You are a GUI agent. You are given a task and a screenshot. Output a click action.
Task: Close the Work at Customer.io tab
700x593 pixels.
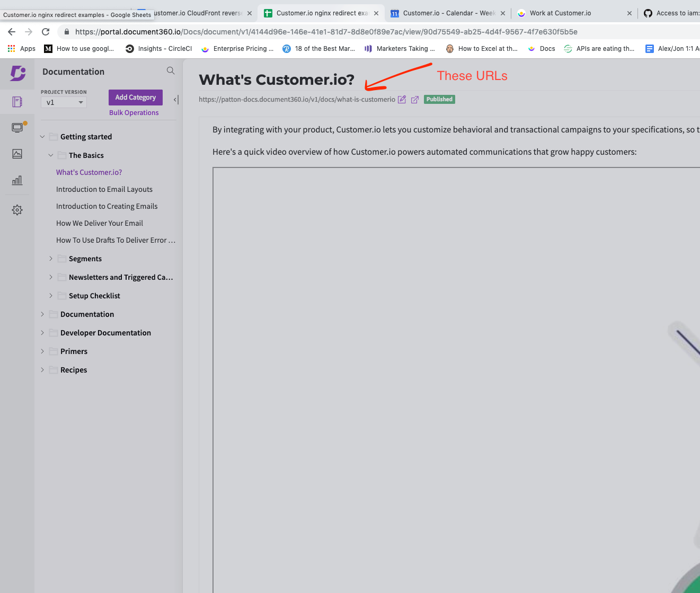click(x=630, y=13)
